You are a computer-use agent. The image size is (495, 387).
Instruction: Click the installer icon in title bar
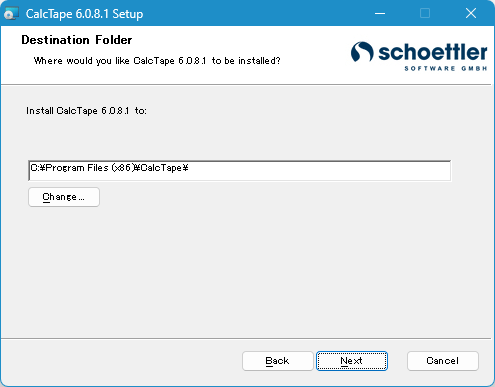click(x=11, y=14)
